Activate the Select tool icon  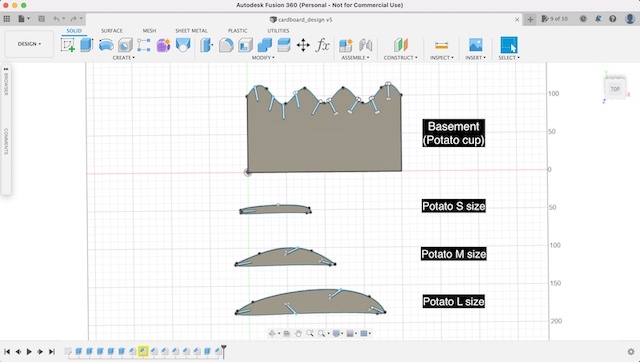(x=509, y=45)
